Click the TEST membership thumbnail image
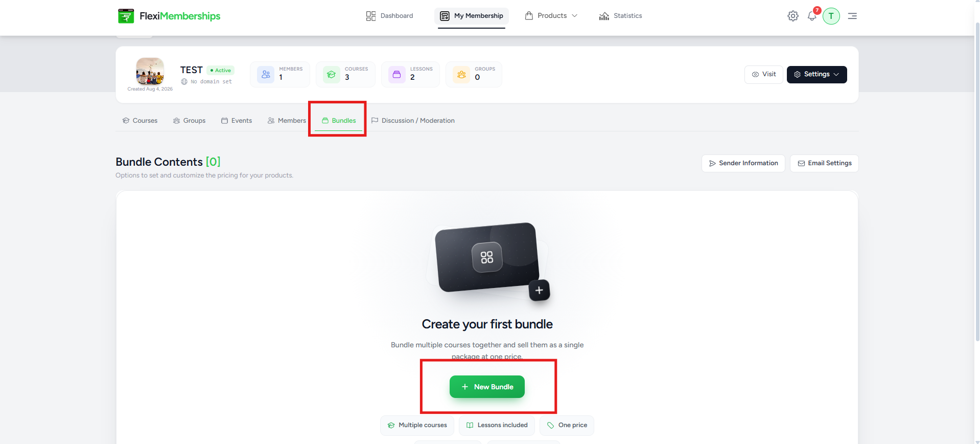This screenshot has width=980, height=444. click(150, 71)
